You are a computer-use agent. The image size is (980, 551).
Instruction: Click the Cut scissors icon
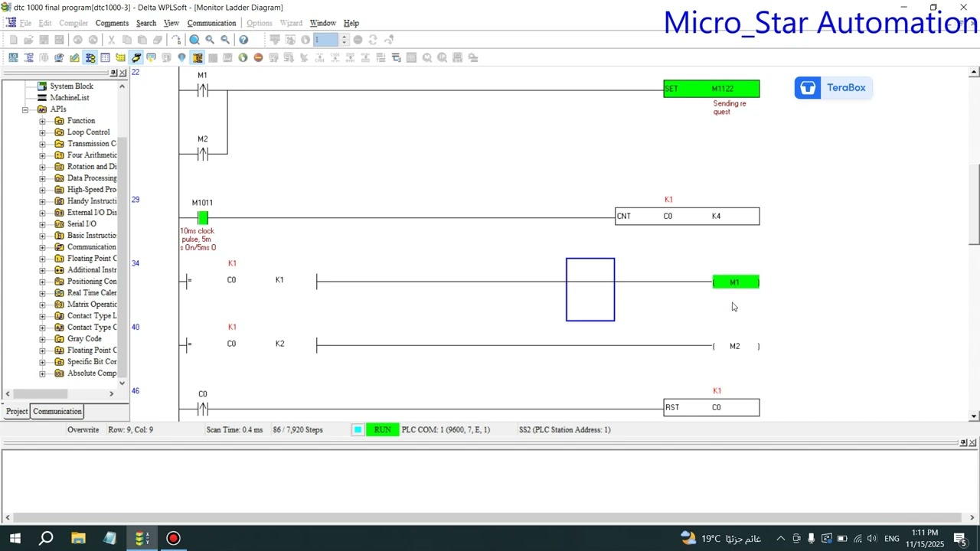[111, 40]
